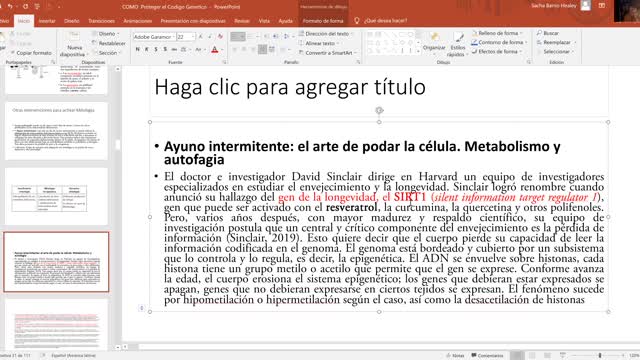
Task: Switch to reading view icon in status bar
Action: point(547,356)
